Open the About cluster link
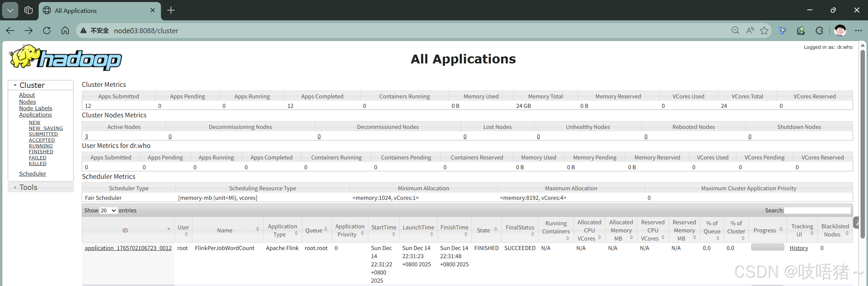This screenshot has width=868, height=286. coord(27,95)
